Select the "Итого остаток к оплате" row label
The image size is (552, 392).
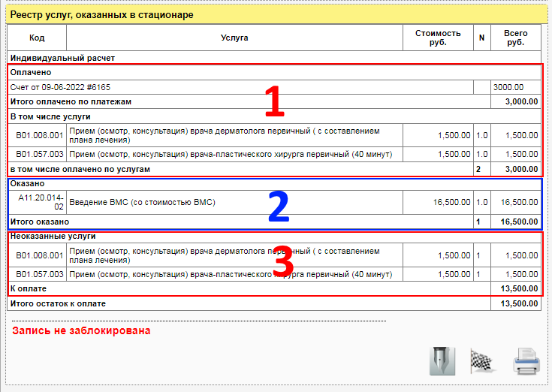[58, 303]
